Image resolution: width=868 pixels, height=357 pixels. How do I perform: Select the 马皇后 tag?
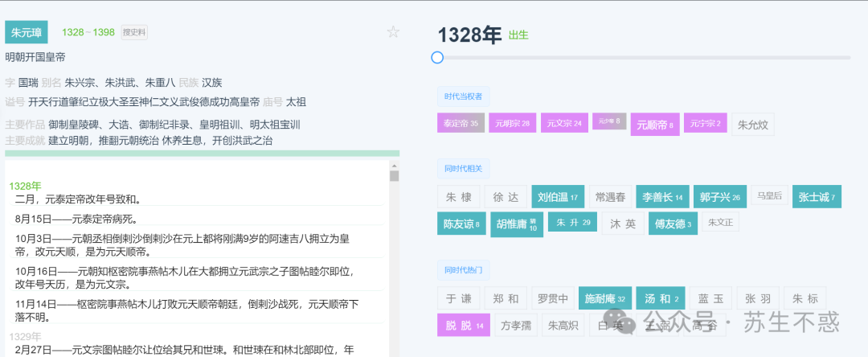point(769,195)
